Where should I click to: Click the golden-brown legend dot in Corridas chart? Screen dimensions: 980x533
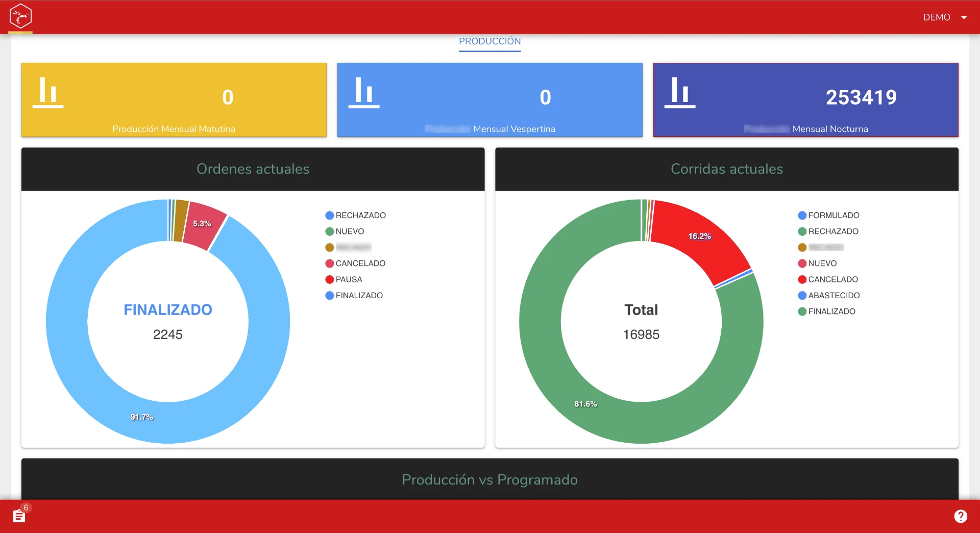point(802,248)
